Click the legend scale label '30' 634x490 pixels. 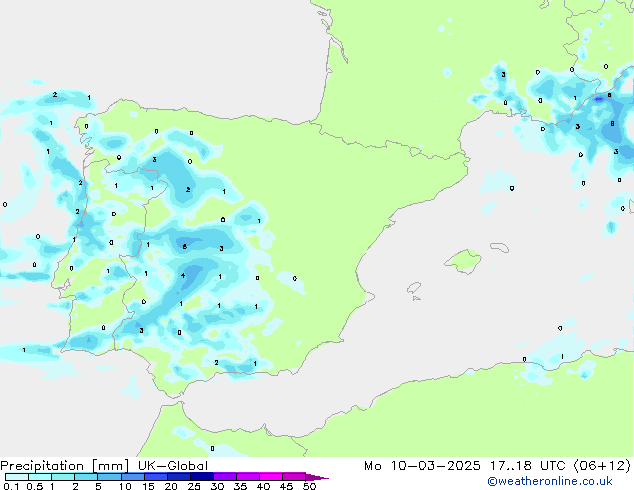(217, 486)
